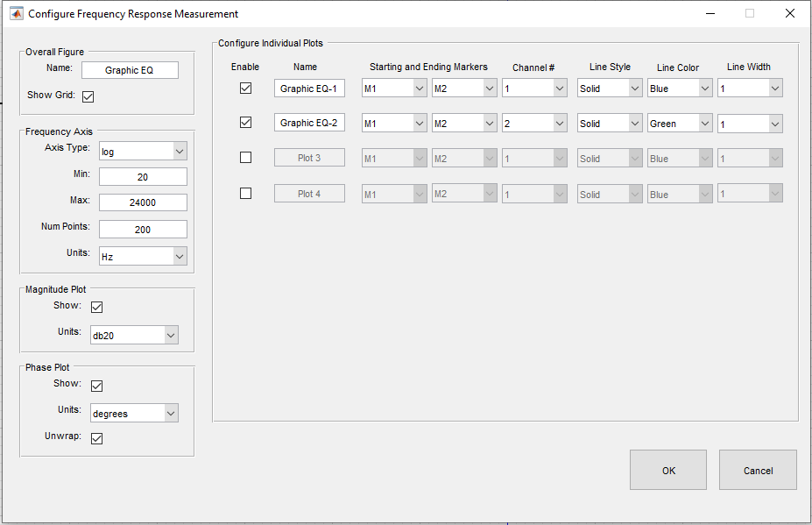
Task: Toggle the Magnitude Plot Show checkbox
Action: (x=96, y=307)
